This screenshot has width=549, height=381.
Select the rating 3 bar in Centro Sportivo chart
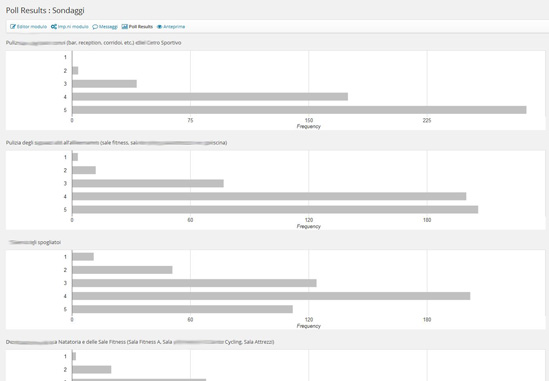[x=104, y=84]
